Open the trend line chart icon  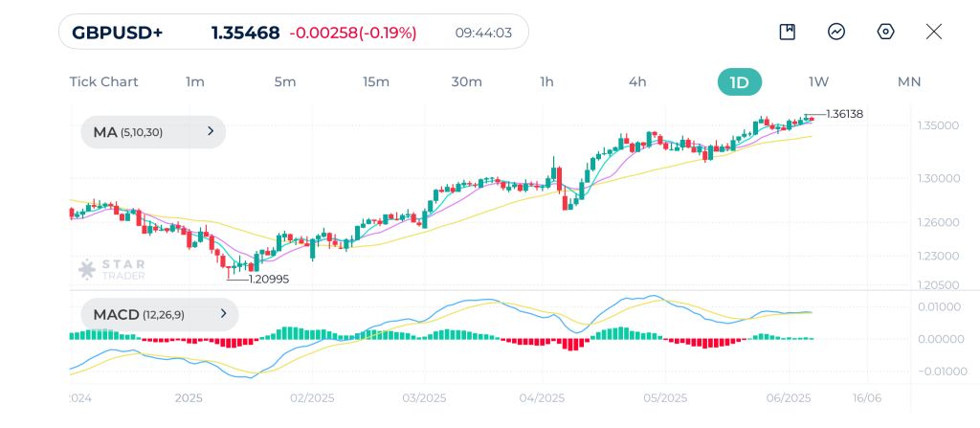(x=836, y=32)
